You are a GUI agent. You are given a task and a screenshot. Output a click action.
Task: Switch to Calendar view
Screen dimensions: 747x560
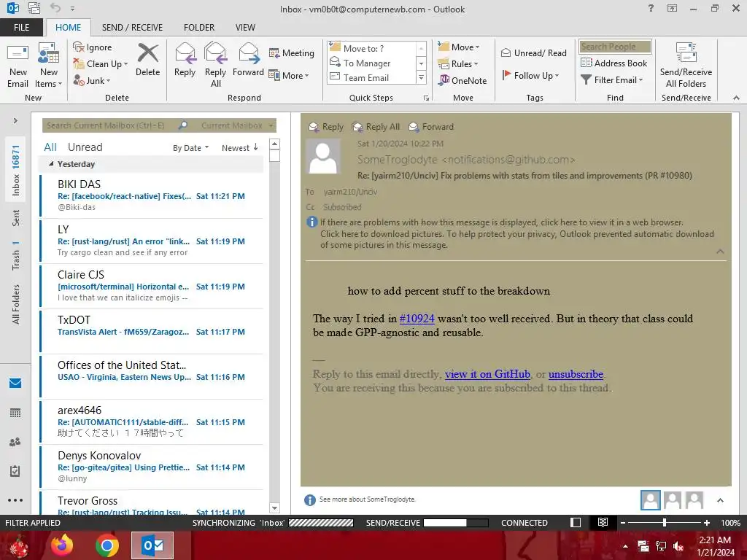click(15, 413)
